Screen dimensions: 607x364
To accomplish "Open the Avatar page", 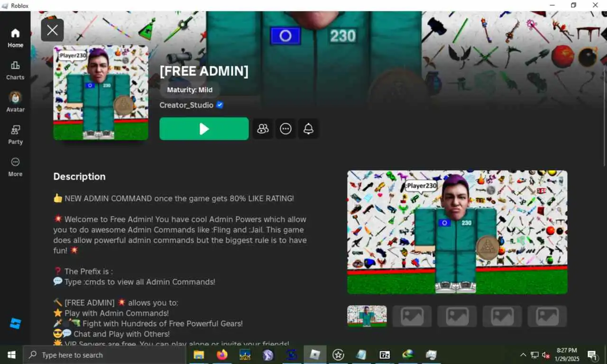I will point(15,102).
